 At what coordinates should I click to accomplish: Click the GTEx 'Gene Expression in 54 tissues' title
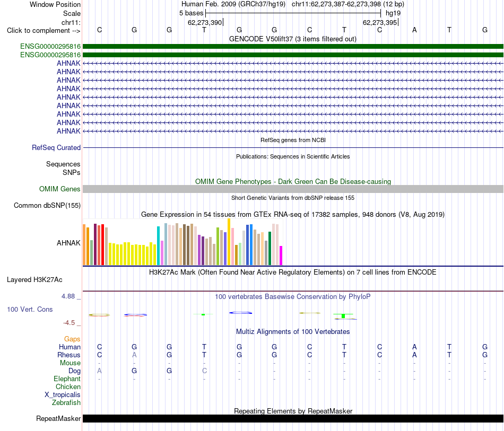pyautogui.click(x=293, y=215)
